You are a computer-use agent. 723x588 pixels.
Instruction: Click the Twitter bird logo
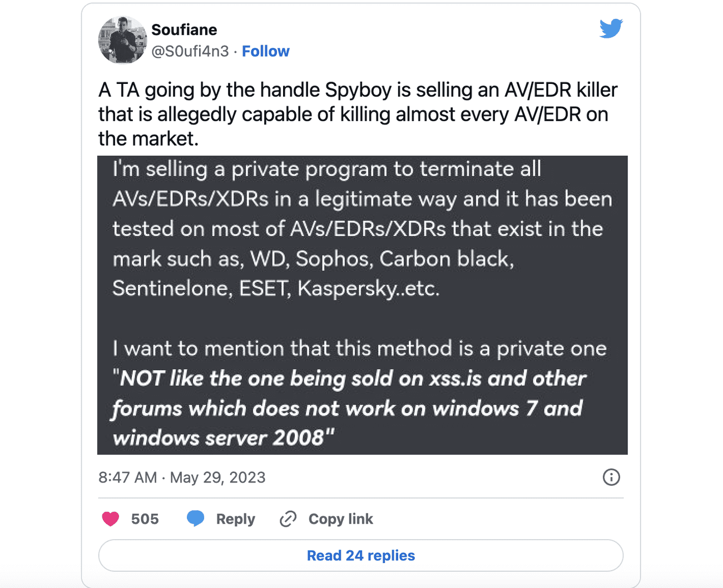pyautogui.click(x=611, y=28)
